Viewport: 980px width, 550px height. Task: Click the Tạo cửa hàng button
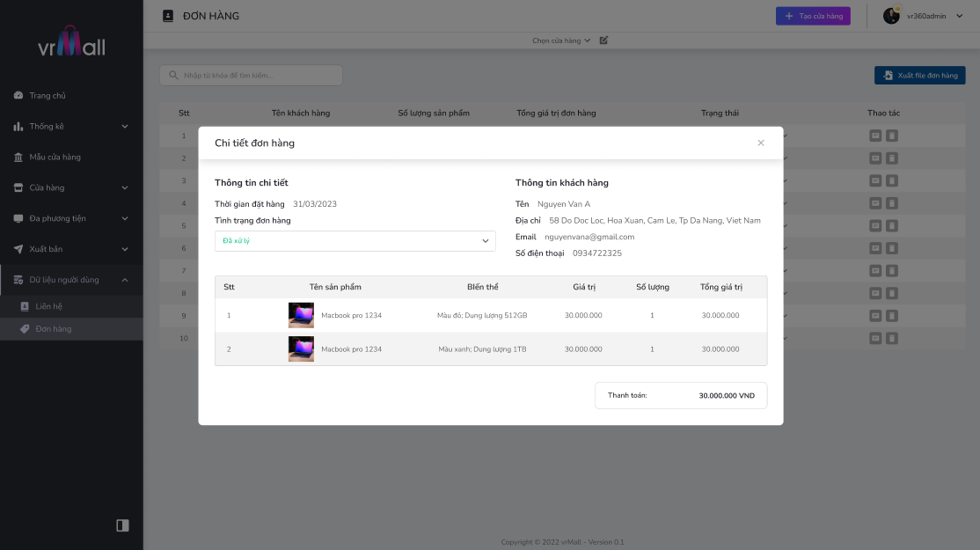click(x=813, y=16)
